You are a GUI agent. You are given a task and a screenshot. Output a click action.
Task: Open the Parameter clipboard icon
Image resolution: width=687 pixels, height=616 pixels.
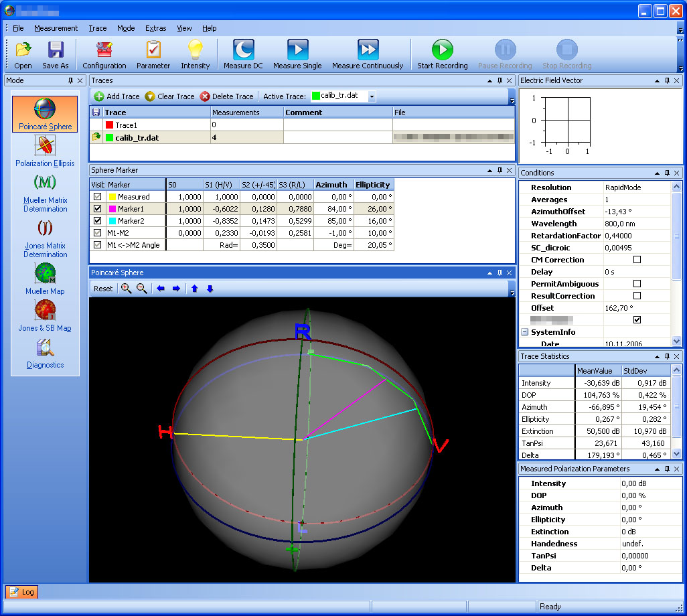pos(153,50)
